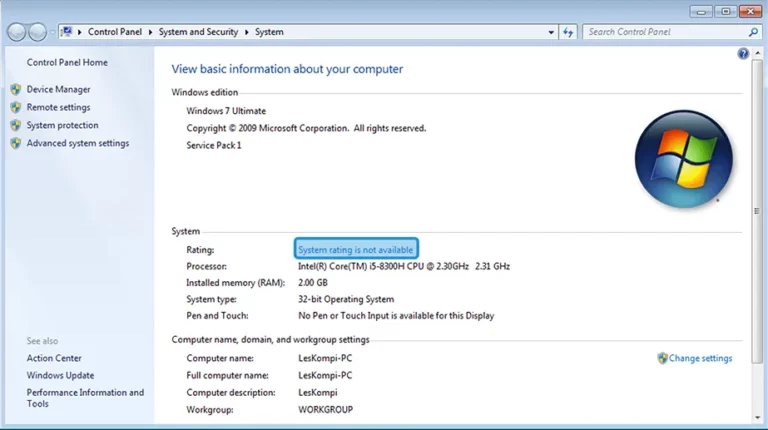Click the vertical scrollbar thumb
Viewport: 768px width, 430px height.
(x=757, y=211)
